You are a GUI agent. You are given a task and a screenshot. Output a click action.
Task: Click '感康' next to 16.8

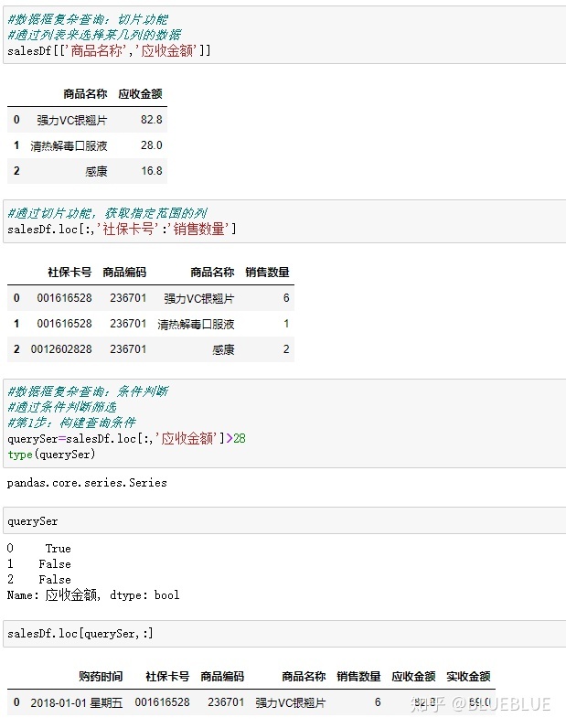[96, 171]
